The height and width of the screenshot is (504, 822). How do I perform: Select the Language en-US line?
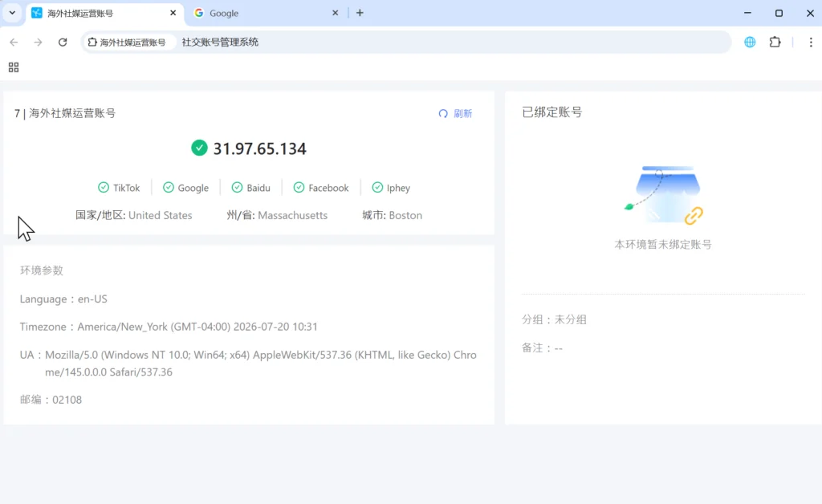[x=63, y=299]
